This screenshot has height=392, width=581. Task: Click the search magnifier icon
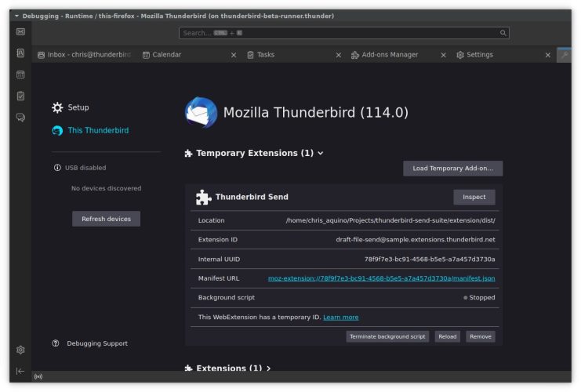pos(503,33)
